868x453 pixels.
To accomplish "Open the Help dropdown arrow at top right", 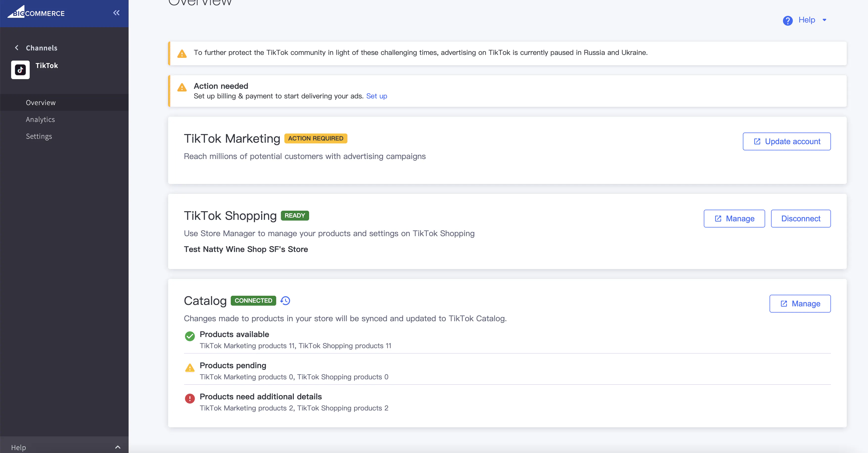I will click(824, 20).
